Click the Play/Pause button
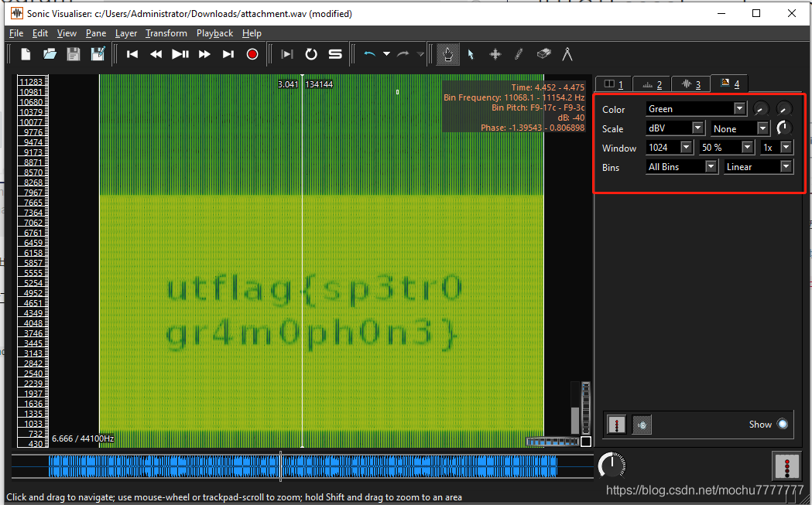Viewport: 812px width, 505px height. pyautogui.click(x=180, y=54)
